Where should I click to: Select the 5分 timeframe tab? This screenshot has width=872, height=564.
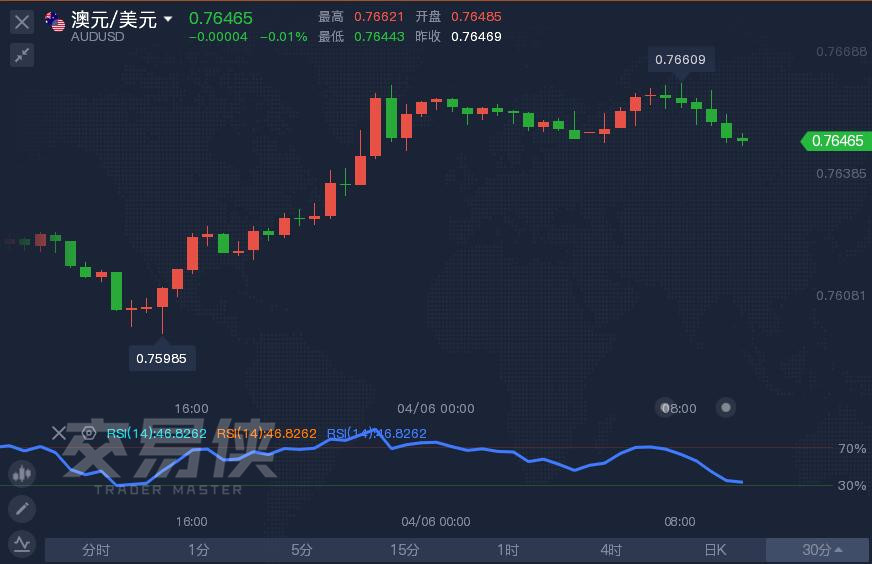301,550
